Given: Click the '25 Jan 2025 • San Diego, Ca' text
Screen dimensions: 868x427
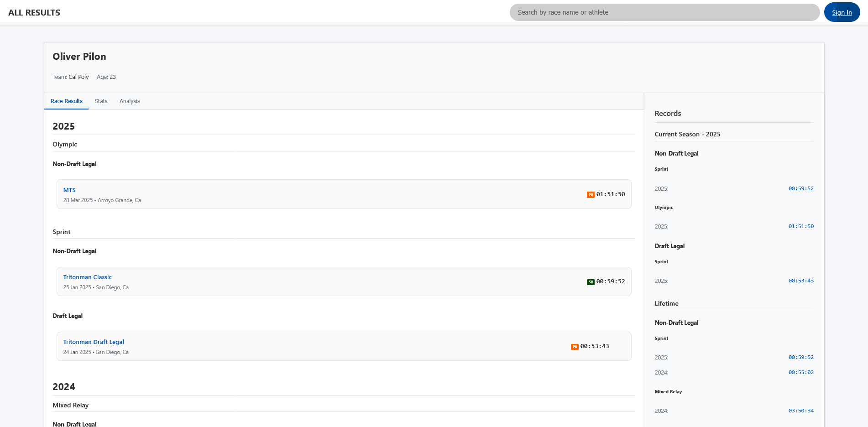Looking at the screenshot, I should [x=96, y=287].
